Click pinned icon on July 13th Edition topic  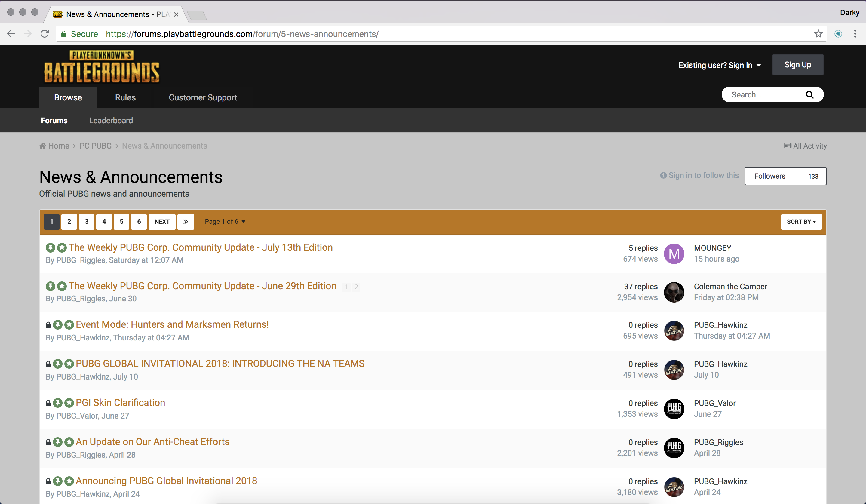(51, 247)
